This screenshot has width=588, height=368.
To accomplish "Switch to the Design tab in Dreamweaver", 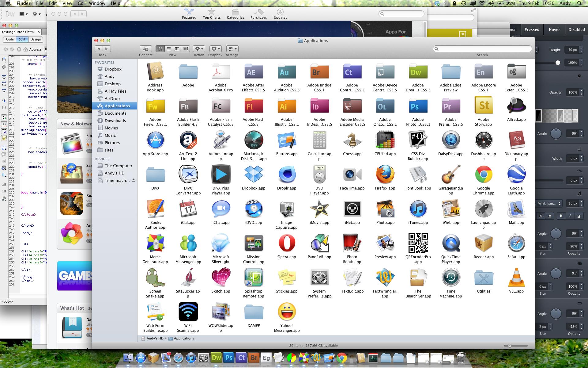I will (x=35, y=39).
